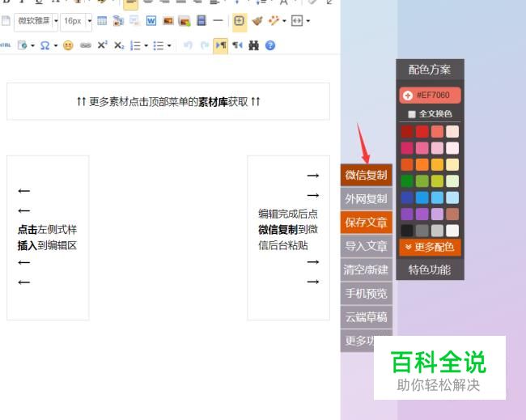Toggle right-to-left text direction
526x420 pixels.
click(x=237, y=45)
